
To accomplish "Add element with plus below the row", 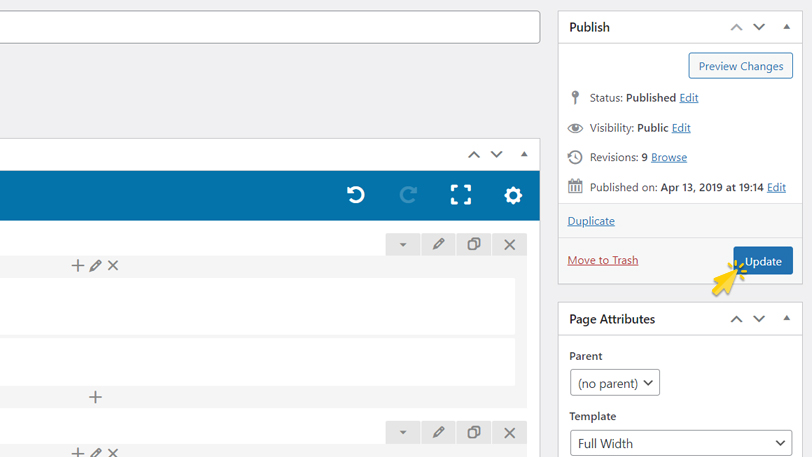I will (95, 397).
